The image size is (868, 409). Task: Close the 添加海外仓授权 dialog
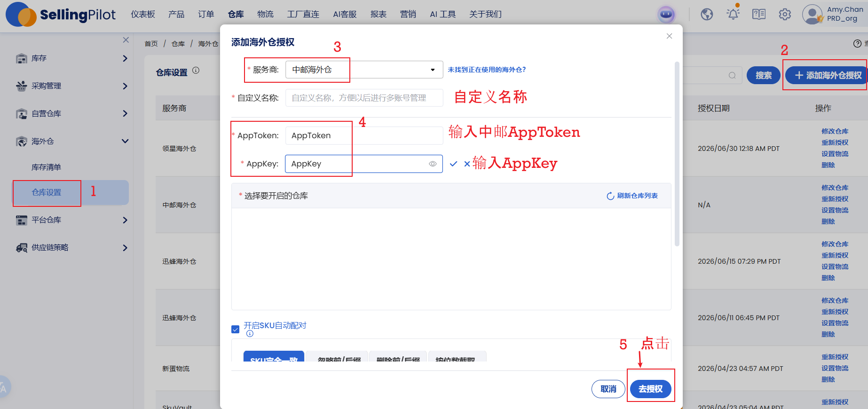[x=669, y=36]
